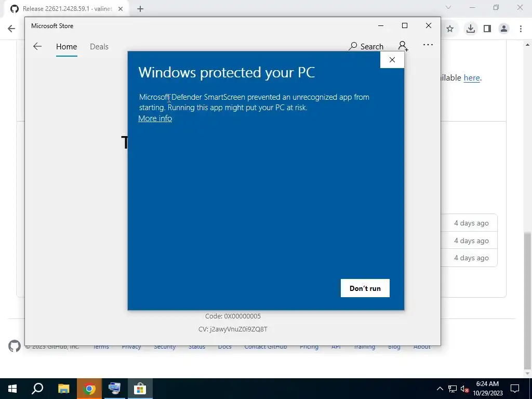
Task: Click the last '4 days ago' asset row
Action: [471, 258]
